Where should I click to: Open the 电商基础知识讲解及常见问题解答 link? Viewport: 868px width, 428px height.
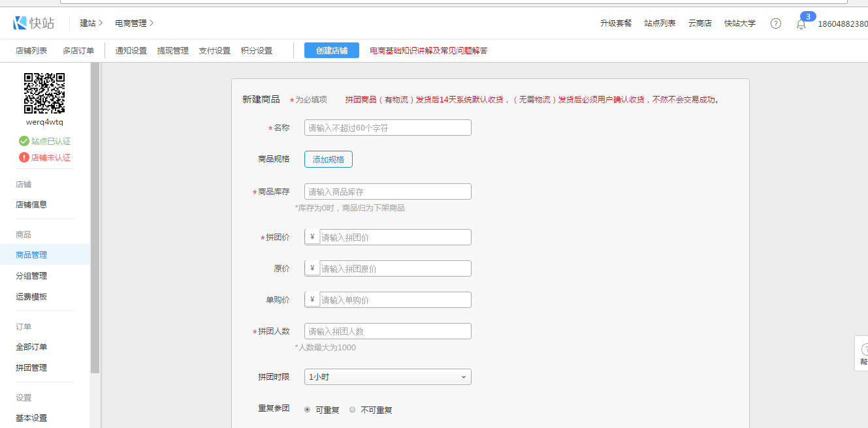[428, 51]
